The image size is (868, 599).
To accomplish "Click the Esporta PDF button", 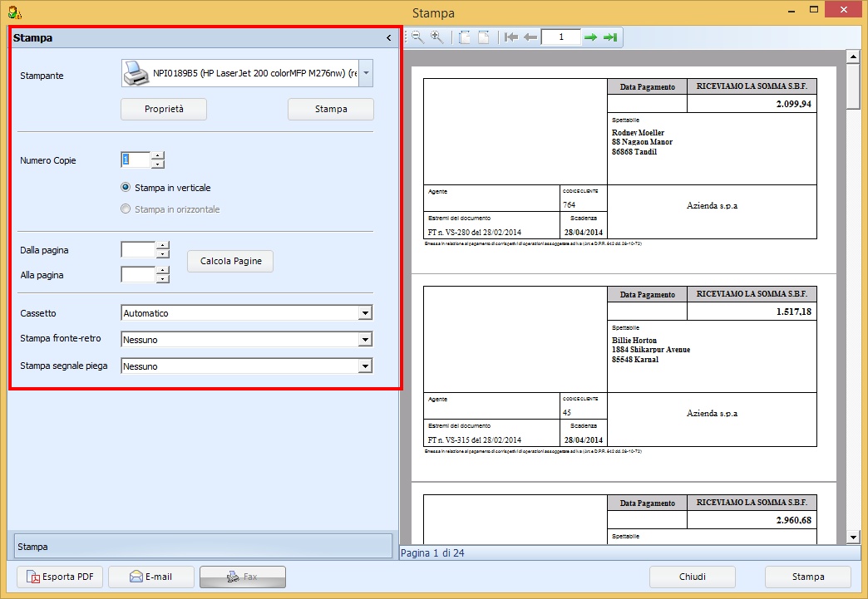I will click(59, 577).
